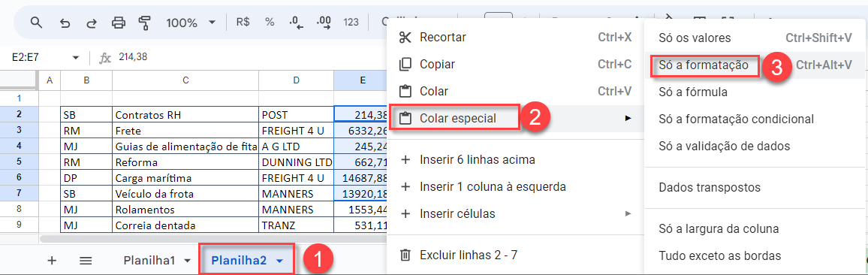Click cell Guias de alimentação de fita

[185, 147]
